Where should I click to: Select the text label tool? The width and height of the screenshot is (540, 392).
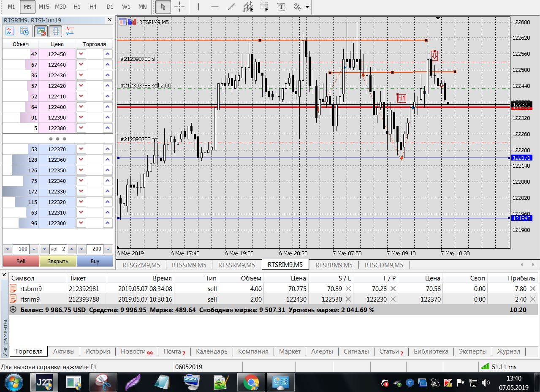(x=281, y=7)
